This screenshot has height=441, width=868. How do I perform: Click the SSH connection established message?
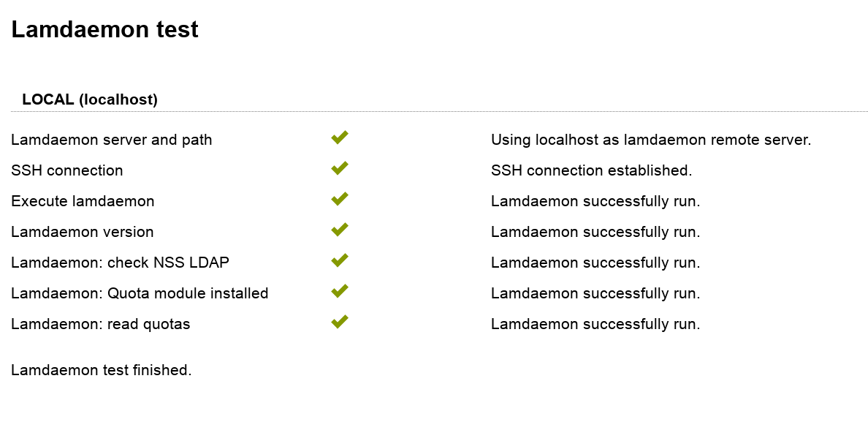[591, 170]
